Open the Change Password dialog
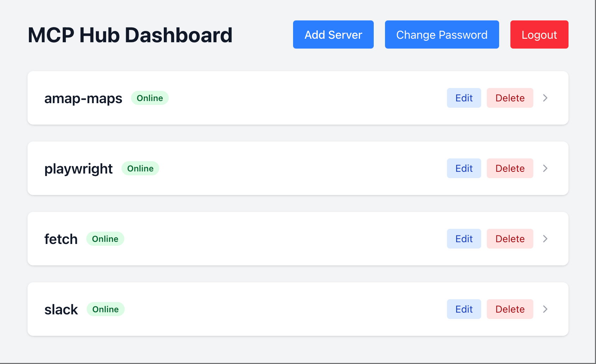The height and width of the screenshot is (364, 596). [x=442, y=34]
